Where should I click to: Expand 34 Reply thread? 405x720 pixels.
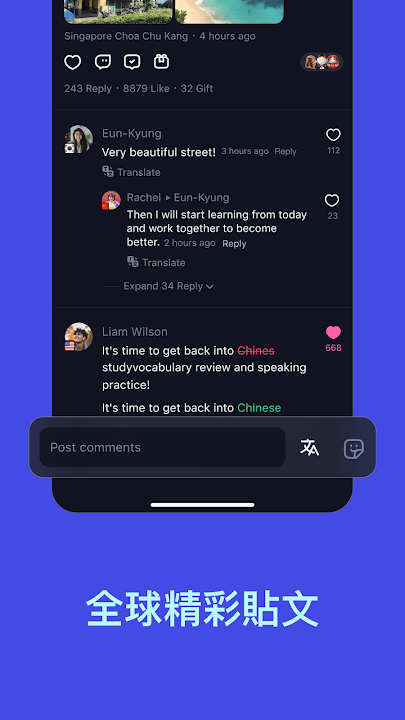163,286
